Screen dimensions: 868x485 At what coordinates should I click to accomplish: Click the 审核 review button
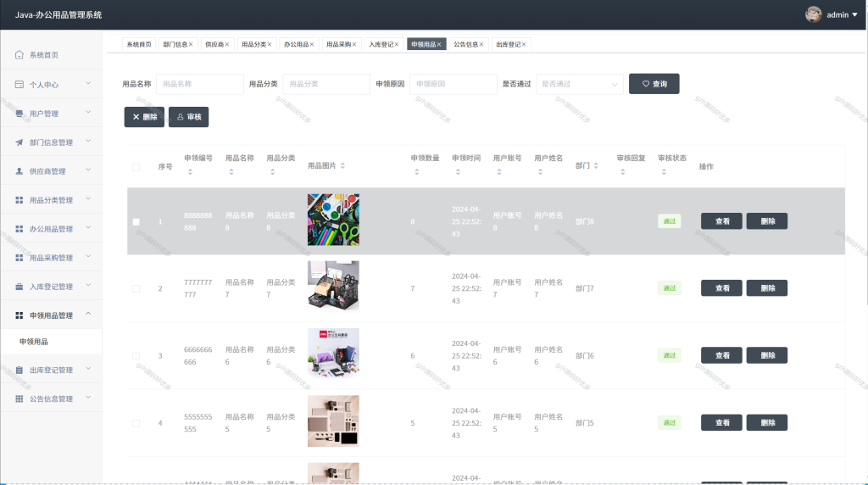[x=188, y=117]
